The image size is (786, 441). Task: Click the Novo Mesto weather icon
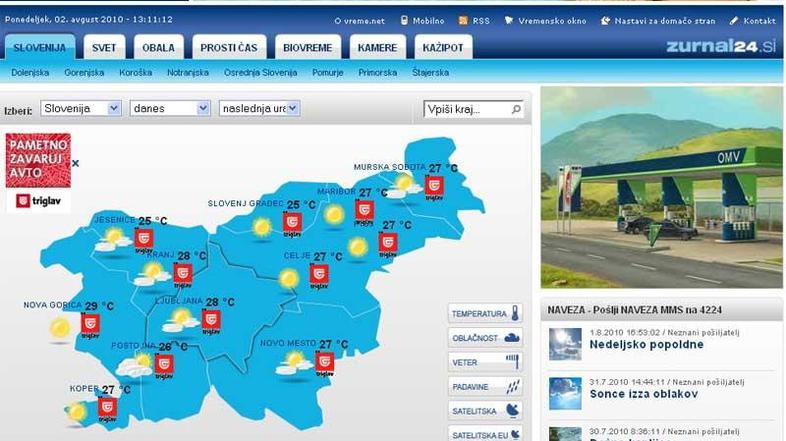[294, 363]
